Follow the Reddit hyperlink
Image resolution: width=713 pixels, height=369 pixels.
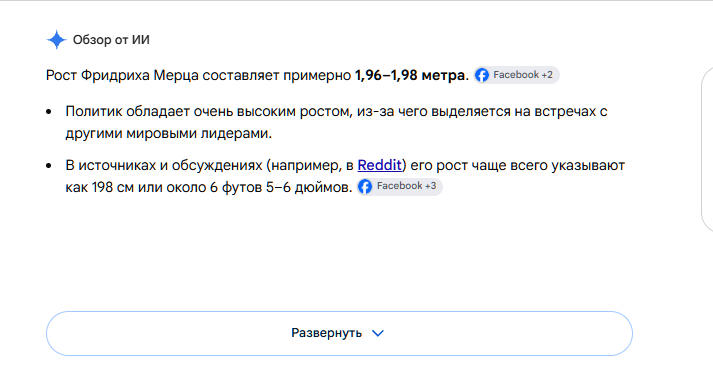click(x=380, y=166)
